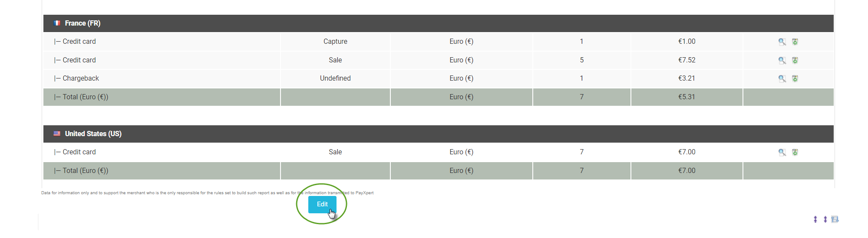The height and width of the screenshot is (238, 868).
Task: Open magnifier icon for Chargeback row
Action: [782, 78]
